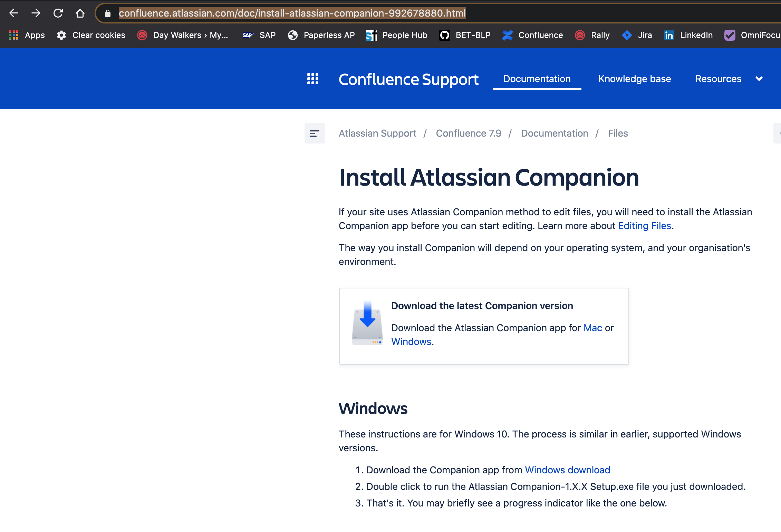Open the SAP bookmark
The image size is (781, 532).
click(259, 35)
